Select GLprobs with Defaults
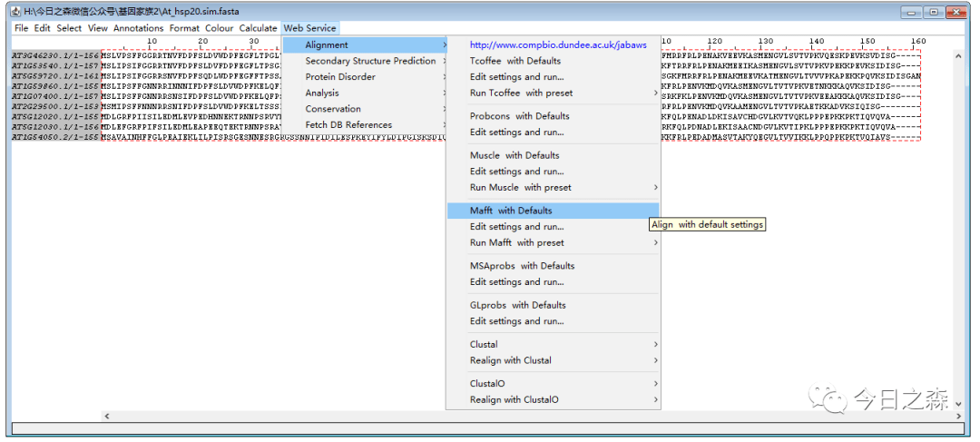This screenshot has height=442, width=980. (x=517, y=305)
